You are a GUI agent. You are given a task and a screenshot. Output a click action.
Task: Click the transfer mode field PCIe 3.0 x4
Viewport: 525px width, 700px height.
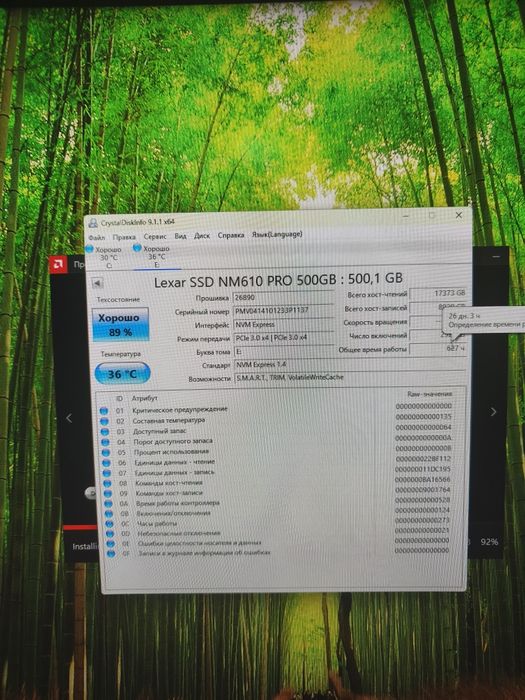point(283,338)
